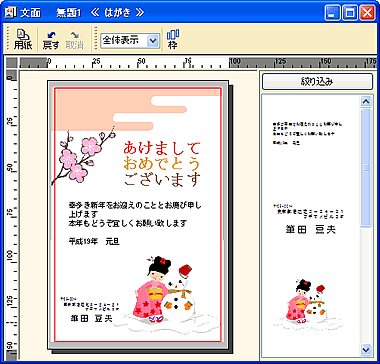The height and width of the screenshot is (364, 380).
Task: Click the preview panel scroll up arrow
Action: (366, 101)
